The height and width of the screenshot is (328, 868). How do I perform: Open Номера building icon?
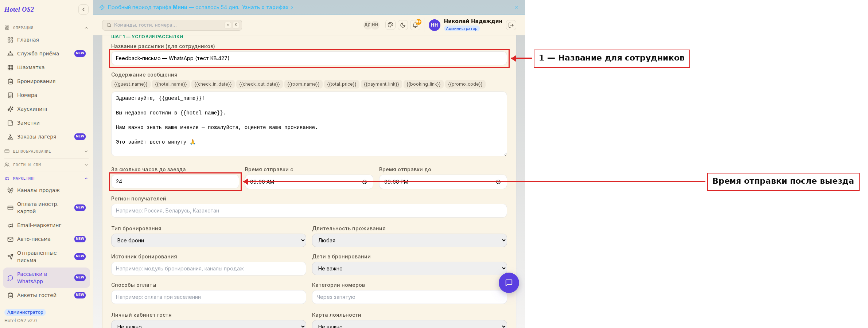pyautogui.click(x=11, y=95)
